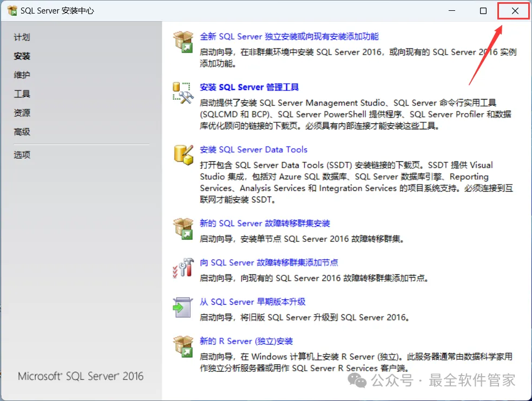Open the 计划 page in sidebar
Viewport: 532px width, 401px height.
(x=22, y=37)
